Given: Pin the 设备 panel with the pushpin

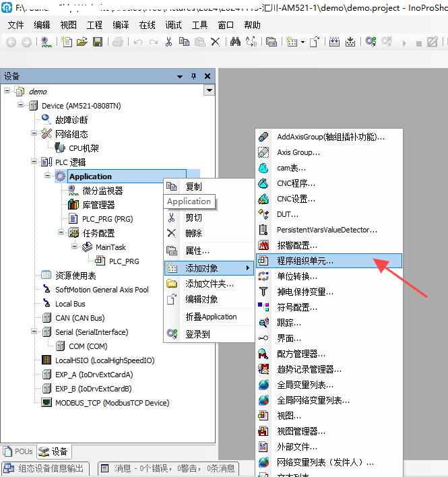Looking at the screenshot, I should 194,77.
